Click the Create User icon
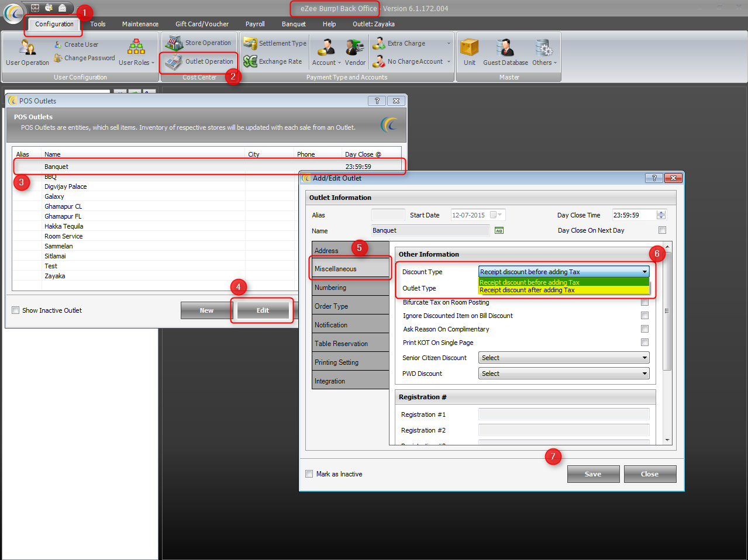Viewport: 748px width, 560px height. 58,44
